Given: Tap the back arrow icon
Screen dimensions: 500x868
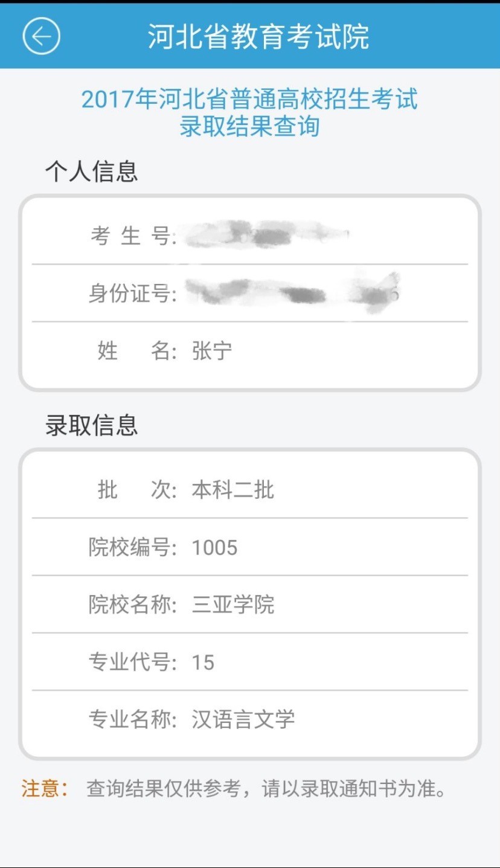Looking at the screenshot, I should (41, 36).
